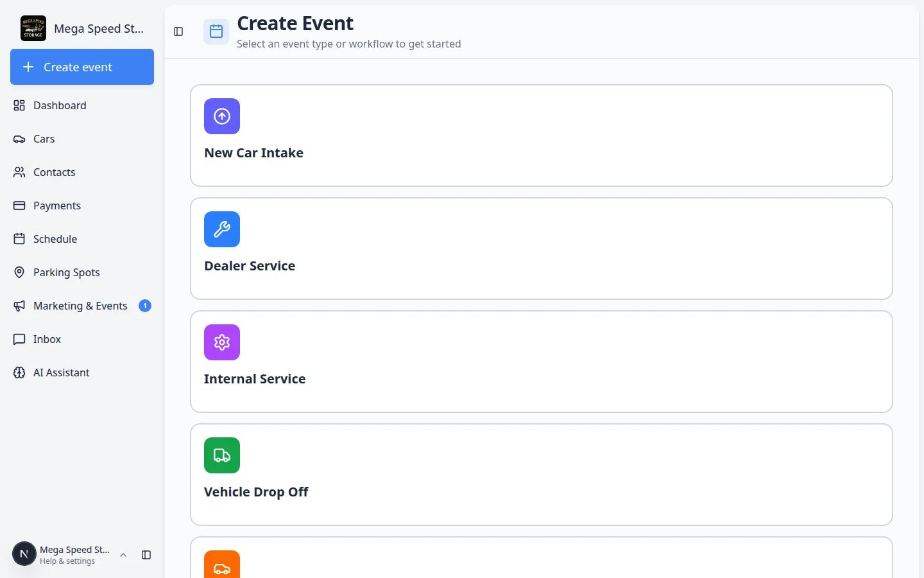Click the Marketing & Events megaphone icon
The width and height of the screenshot is (924, 578).
pyautogui.click(x=19, y=306)
